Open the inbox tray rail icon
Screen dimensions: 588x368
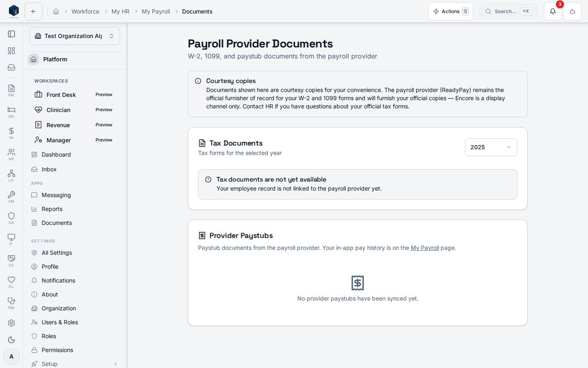click(11, 67)
